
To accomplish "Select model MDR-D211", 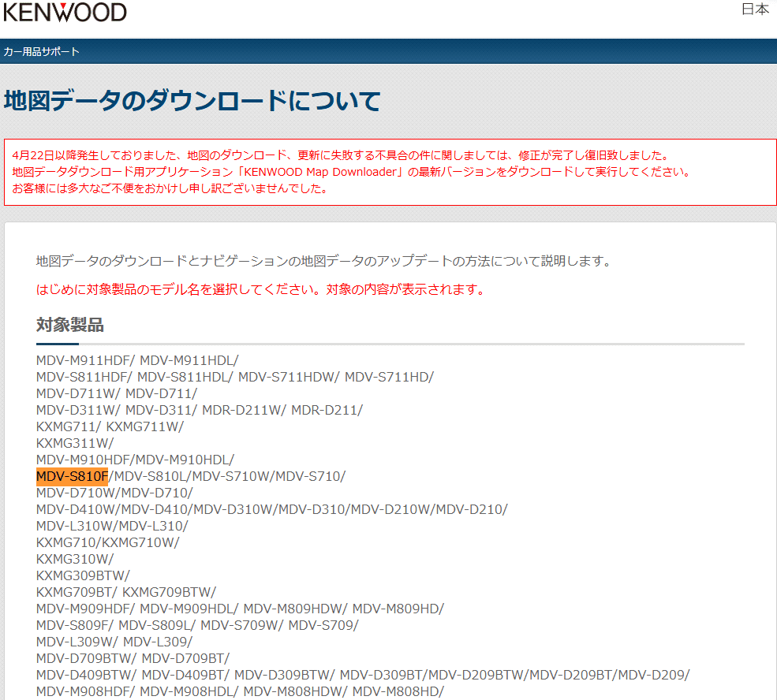I will tap(324, 410).
